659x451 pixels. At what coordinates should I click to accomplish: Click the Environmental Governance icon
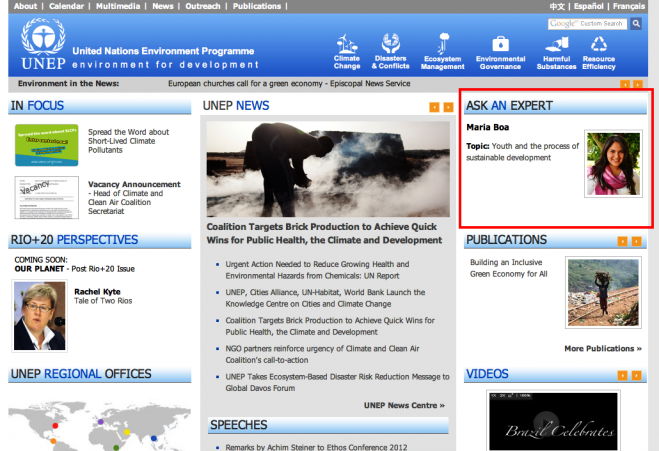tap(500, 44)
